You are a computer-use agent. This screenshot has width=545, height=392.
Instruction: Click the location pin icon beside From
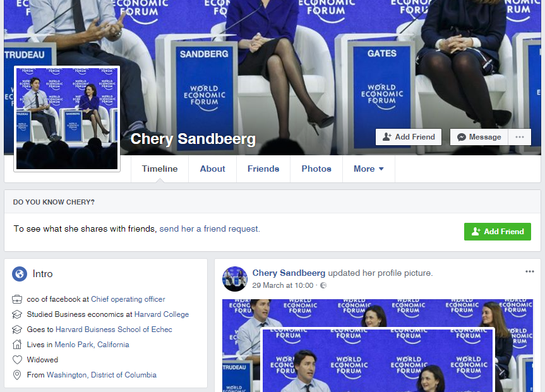pyautogui.click(x=17, y=375)
